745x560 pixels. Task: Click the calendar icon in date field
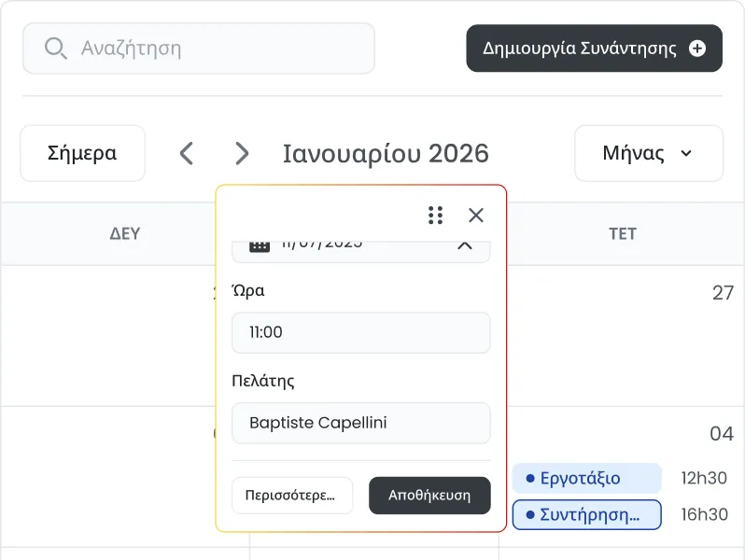pos(260,246)
